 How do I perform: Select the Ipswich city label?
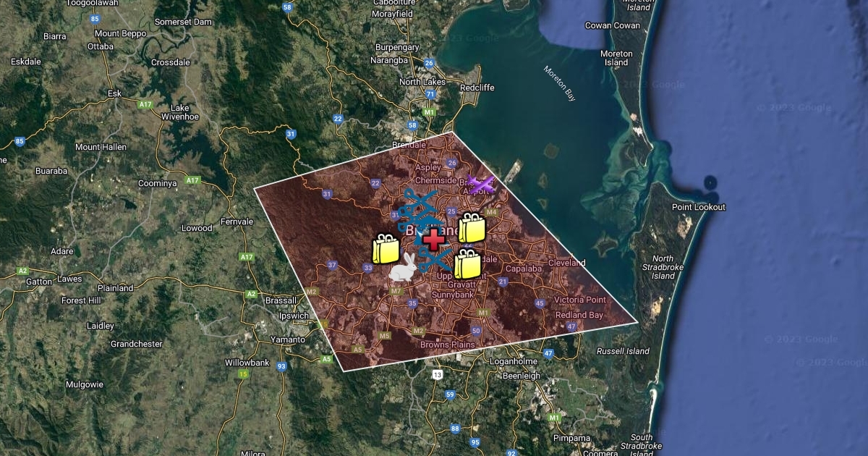pos(294,316)
